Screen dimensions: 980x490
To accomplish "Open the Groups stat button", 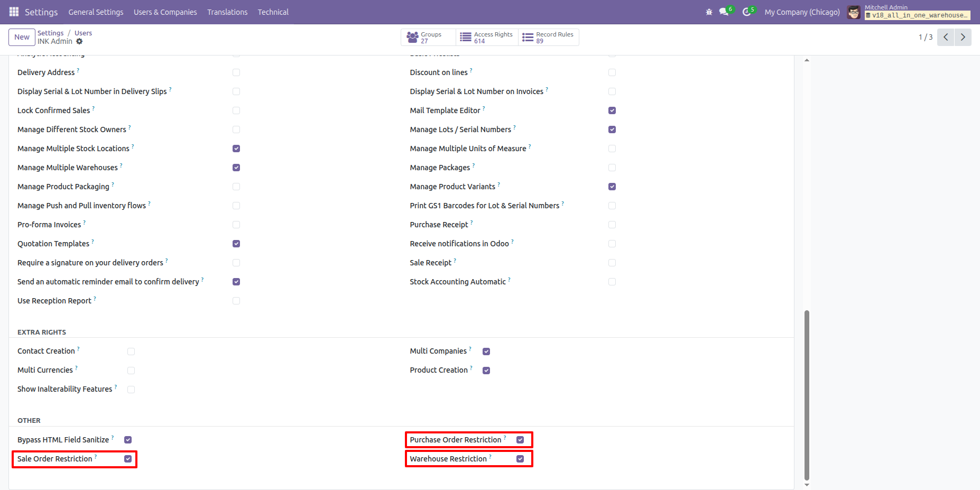I will (x=428, y=37).
